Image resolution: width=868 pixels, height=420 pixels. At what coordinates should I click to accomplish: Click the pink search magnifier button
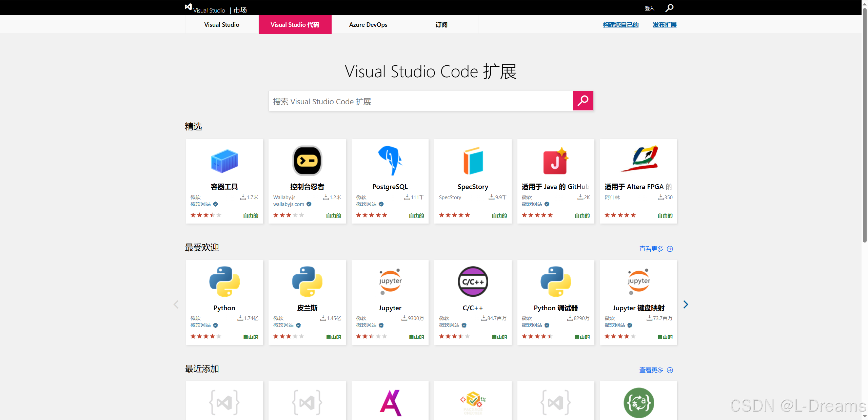click(x=583, y=101)
